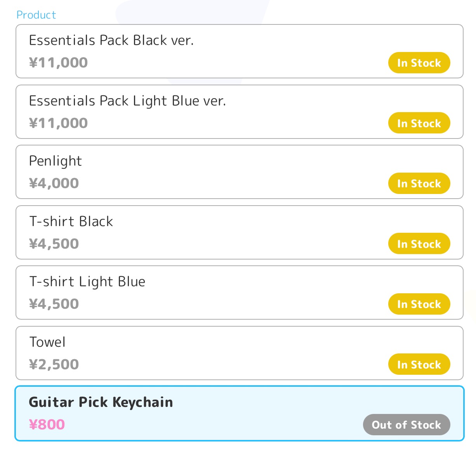Click In Stock badge for Penlight
Screen dimensions: 476x457
[419, 183]
